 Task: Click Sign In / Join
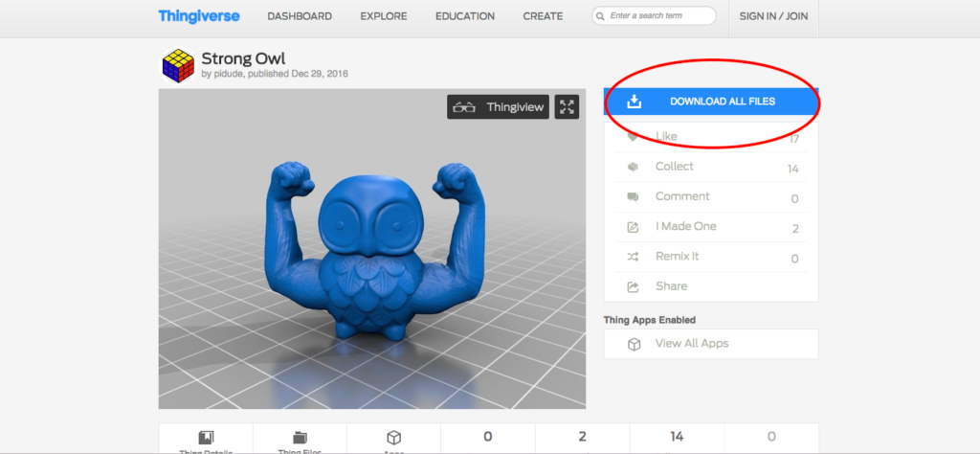(x=773, y=17)
